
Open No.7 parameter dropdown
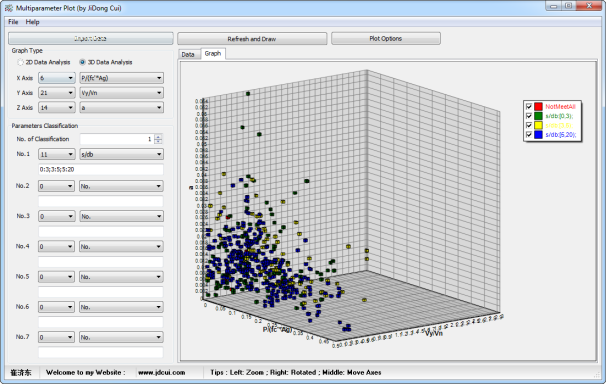(121, 337)
